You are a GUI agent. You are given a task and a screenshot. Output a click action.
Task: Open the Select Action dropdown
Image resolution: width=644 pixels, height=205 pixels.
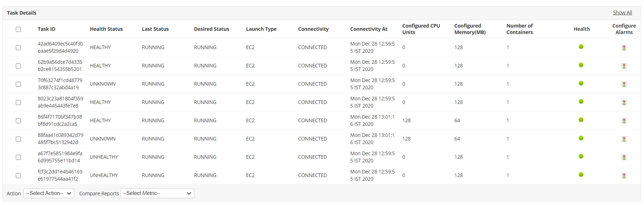pyautogui.click(x=49, y=194)
